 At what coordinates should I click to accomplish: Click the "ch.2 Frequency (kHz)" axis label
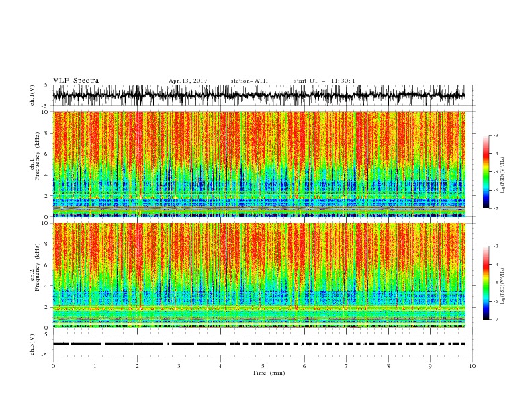point(35,266)
